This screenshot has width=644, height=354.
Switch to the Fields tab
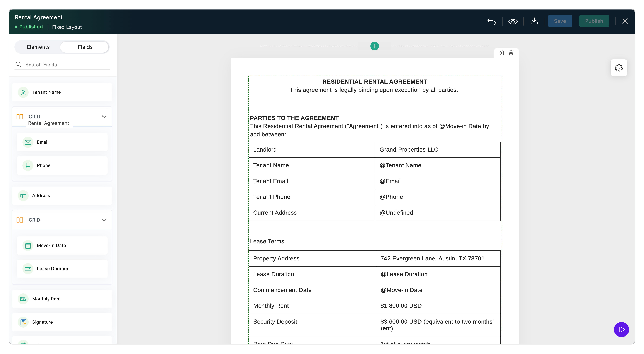pos(85,47)
